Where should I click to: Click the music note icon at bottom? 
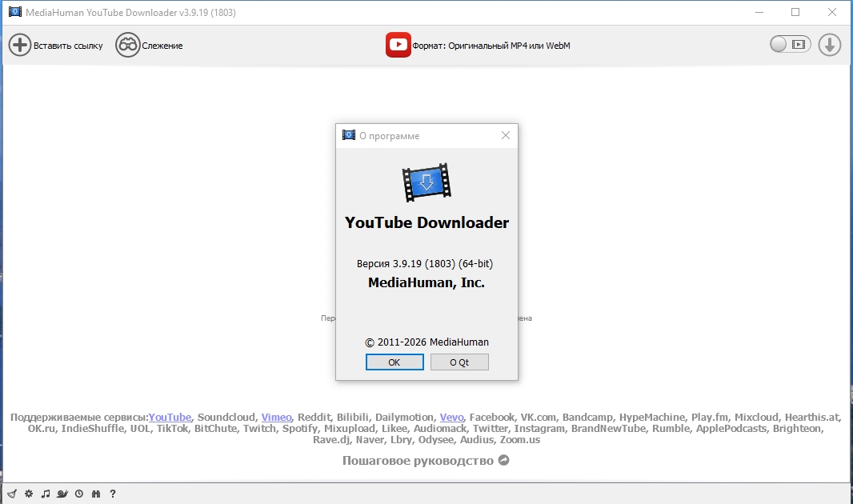coord(46,494)
